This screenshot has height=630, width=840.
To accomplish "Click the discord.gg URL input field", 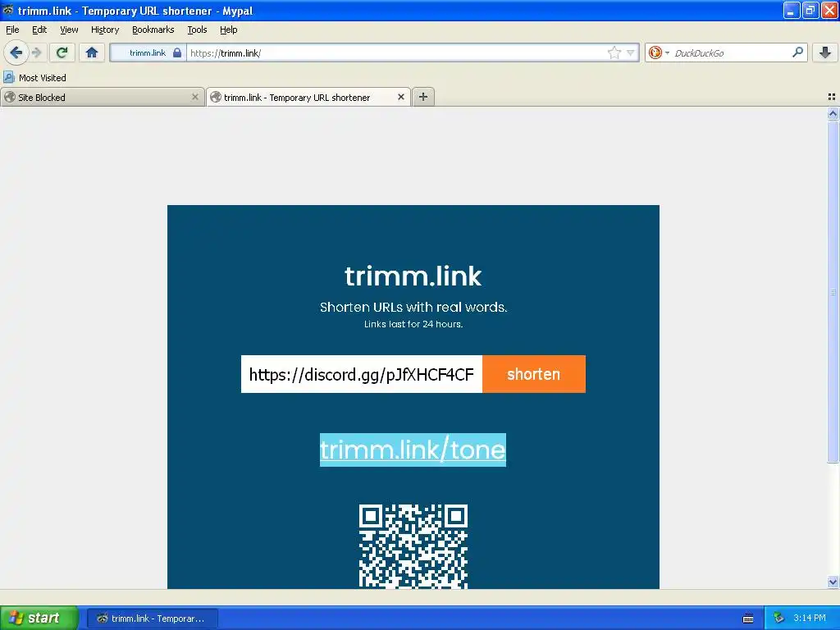I will [x=362, y=374].
